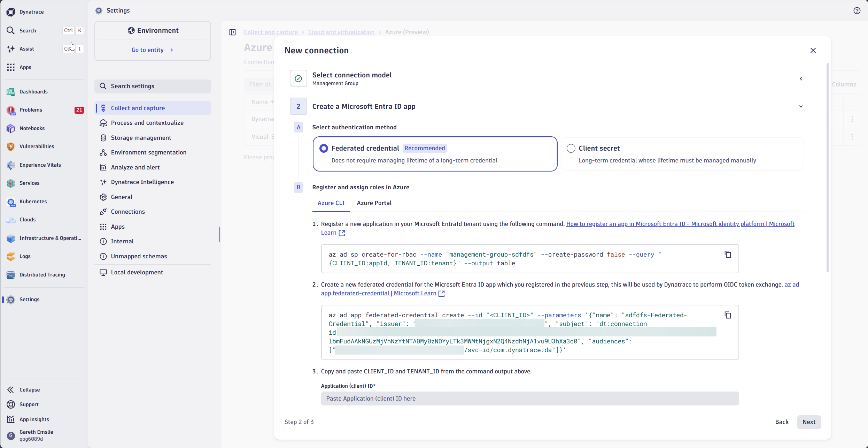This screenshot has height=448, width=868.
Task: Open Analyze and alert settings
Action: pyautogui.click(x=153, y=168)
